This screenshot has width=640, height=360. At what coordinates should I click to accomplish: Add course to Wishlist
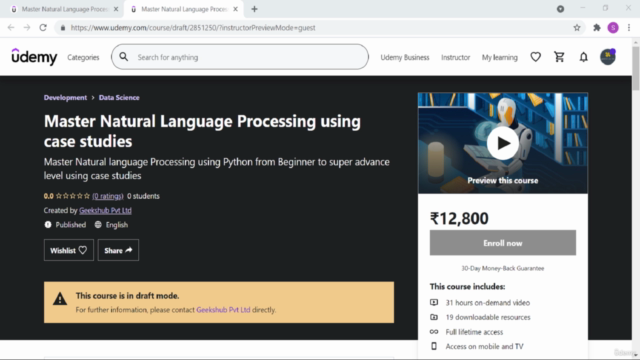click(x=69, y=250)
